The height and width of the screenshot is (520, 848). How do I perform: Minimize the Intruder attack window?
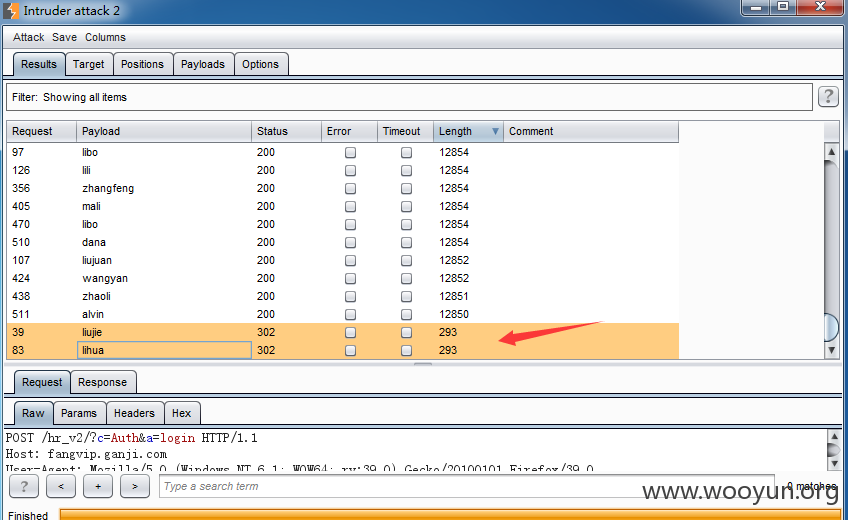click(x=756, y=8)
